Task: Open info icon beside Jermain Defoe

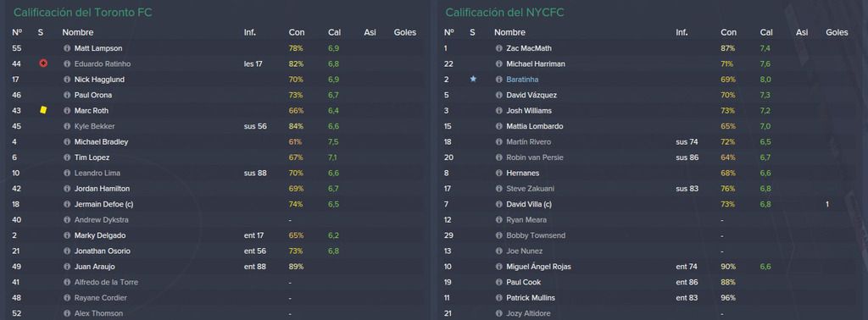Action: point(67,205)
